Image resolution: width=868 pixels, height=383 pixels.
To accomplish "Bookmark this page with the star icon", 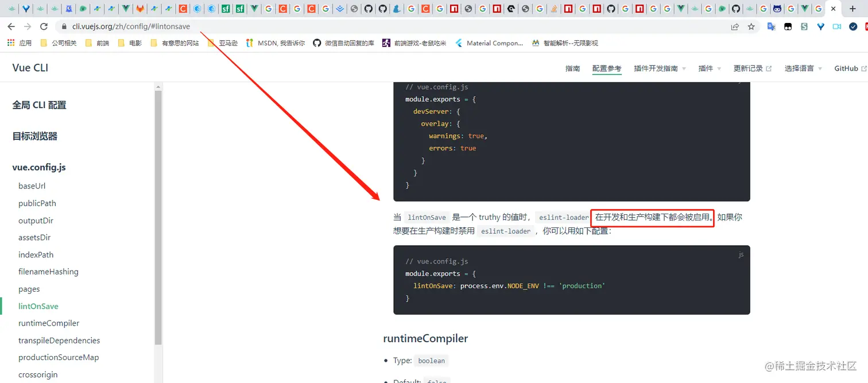I will 751,26.
